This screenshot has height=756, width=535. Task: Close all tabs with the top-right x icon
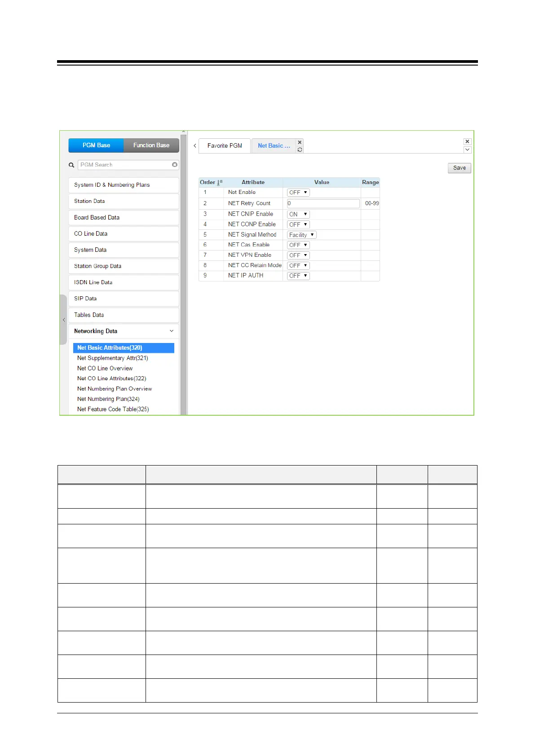pyautogui.click(x=467, y=141)
